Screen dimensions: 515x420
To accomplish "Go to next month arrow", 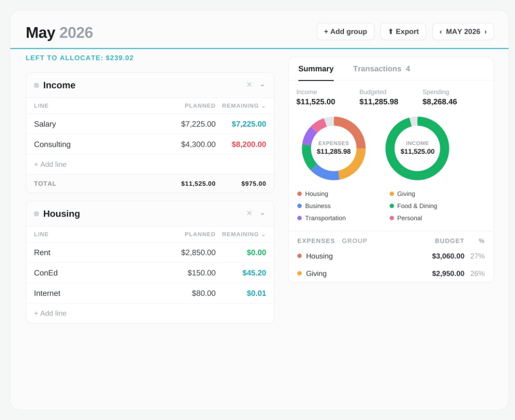I will pos(485,32).
